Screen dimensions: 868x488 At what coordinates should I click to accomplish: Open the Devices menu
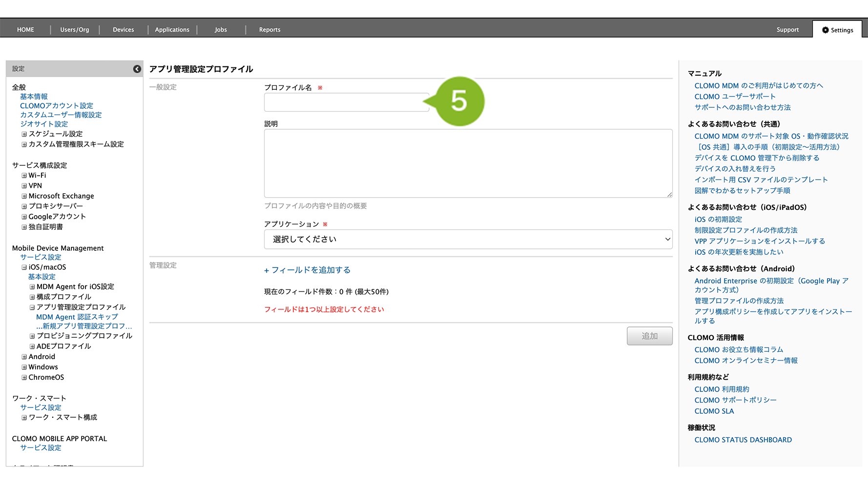coord(123,30)
